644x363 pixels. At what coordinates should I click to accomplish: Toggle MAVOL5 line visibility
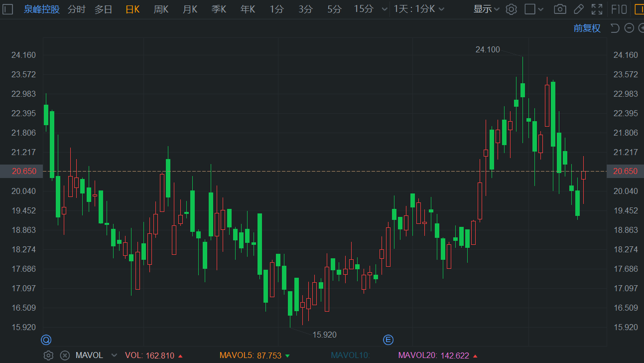click(x=250, y=356)
